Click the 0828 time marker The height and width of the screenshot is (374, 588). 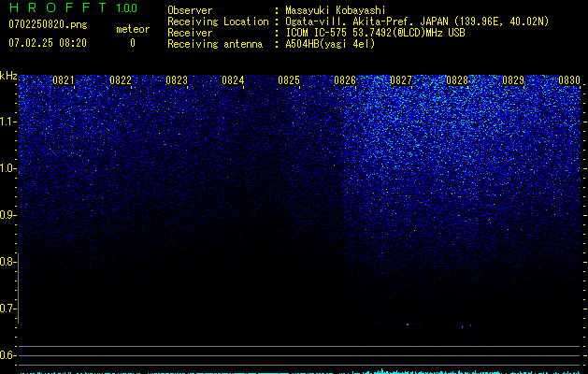click(x=457, y=80)
